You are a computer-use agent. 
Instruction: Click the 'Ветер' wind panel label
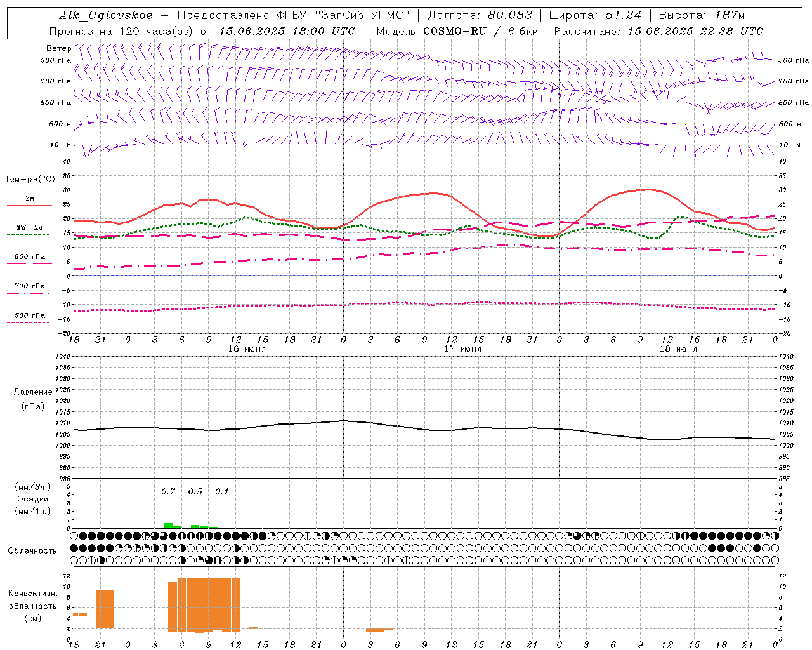pyautogui.click(x=59, y=48)
